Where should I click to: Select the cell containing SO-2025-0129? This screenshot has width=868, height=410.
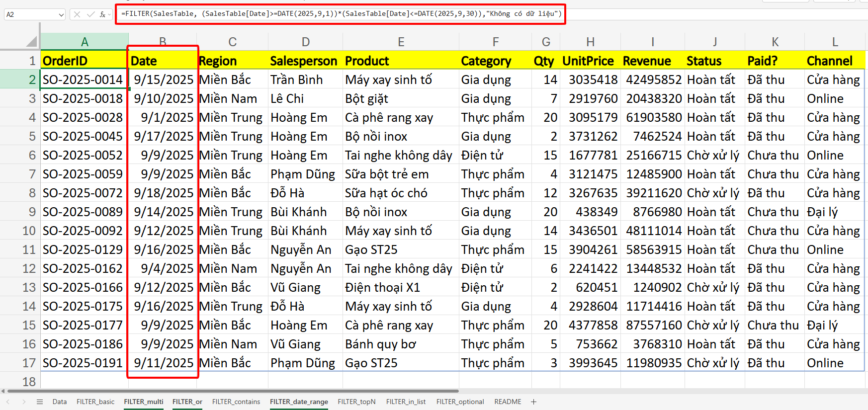(x=83, y=249)
